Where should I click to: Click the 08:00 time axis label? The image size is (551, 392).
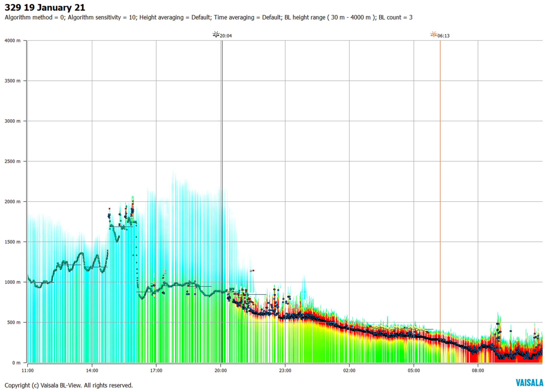pyautogui.click(x=478, y=371)
